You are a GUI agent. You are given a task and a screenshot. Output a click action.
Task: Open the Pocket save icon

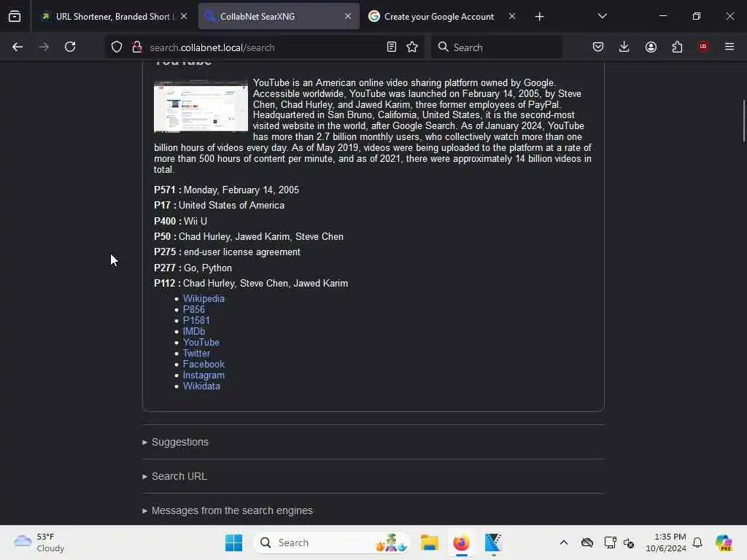pyautogui.click(x=598, y=47)
